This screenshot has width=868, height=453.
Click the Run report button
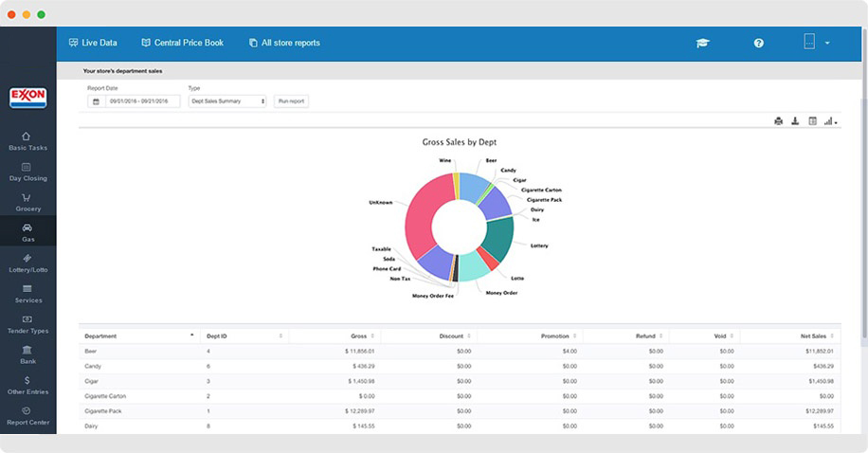[x=291, y=101]
